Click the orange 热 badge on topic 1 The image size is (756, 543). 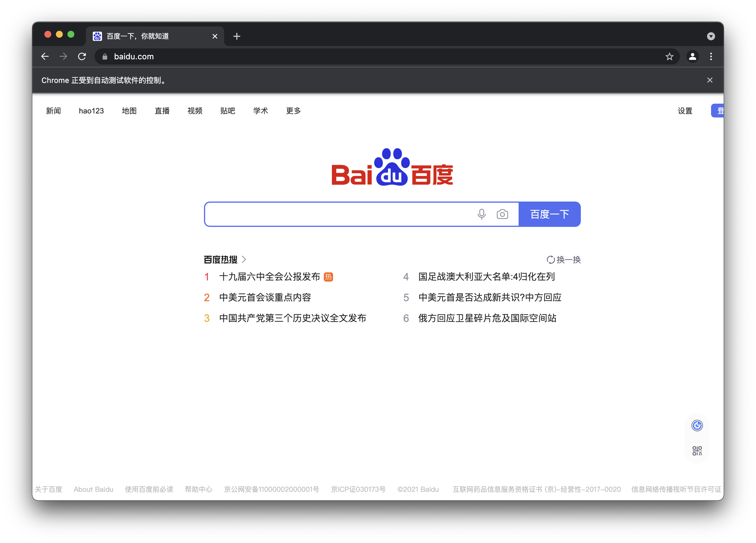point(328,277)
